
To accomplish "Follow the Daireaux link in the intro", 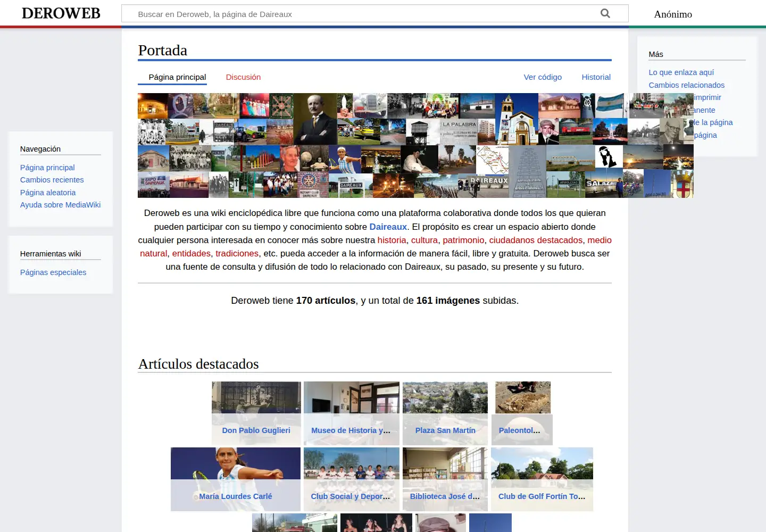I will click(388, 227).
